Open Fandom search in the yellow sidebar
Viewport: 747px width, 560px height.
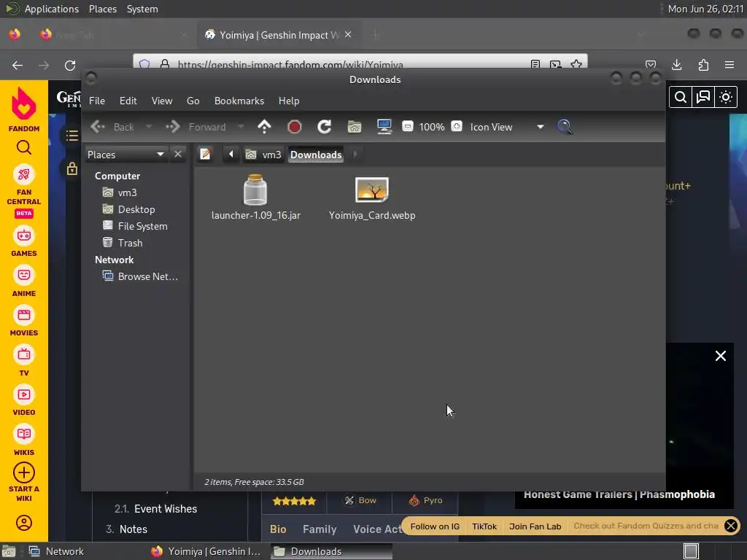[24, 147]
